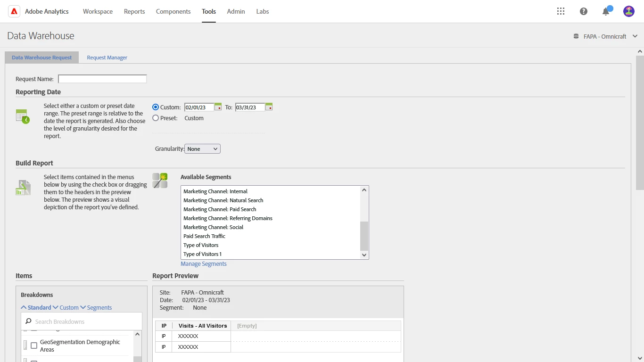Click the Adobe Analytics title
Viewport: 644px width, 362px height.
click(47, 11)
